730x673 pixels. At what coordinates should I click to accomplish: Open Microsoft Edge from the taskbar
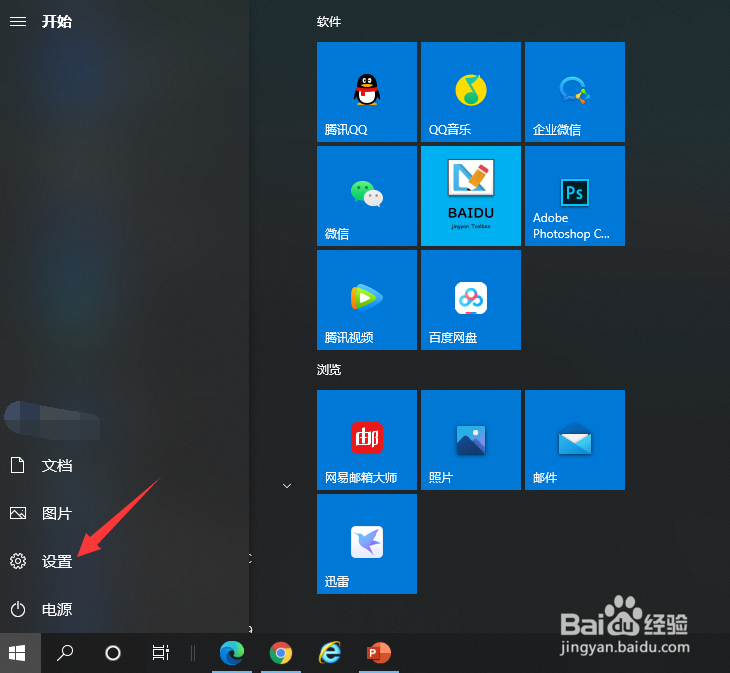pos(232,653)
